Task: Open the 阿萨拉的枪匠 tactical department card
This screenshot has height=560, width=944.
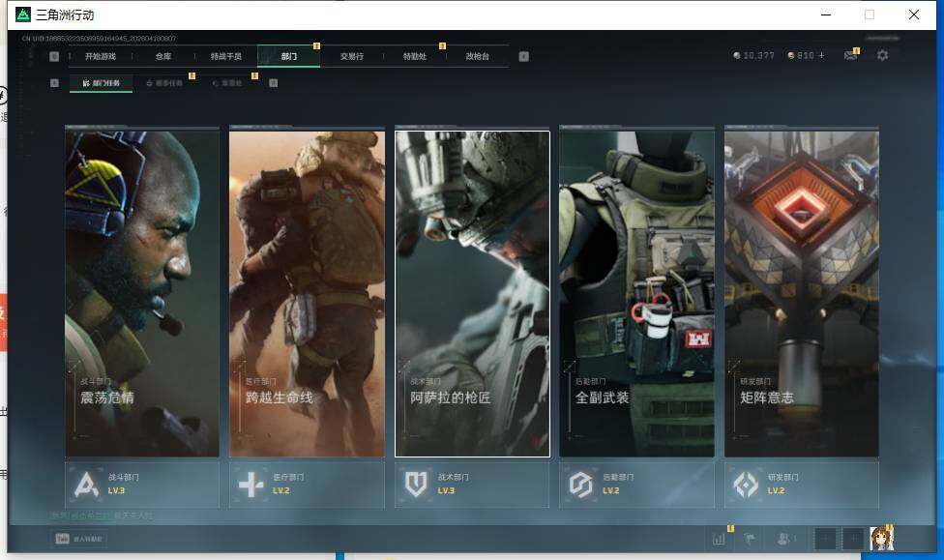Action: pyautogui.click(x=472, y=293)
